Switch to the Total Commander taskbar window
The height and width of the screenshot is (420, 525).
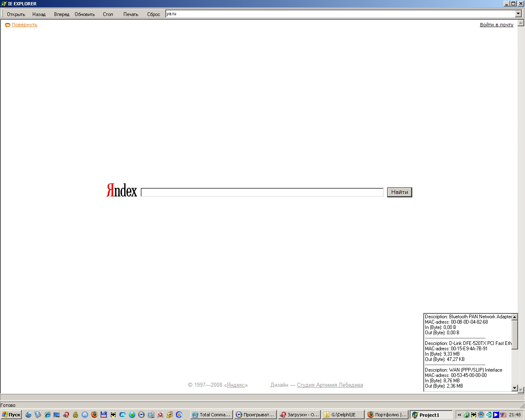[212, 415]
